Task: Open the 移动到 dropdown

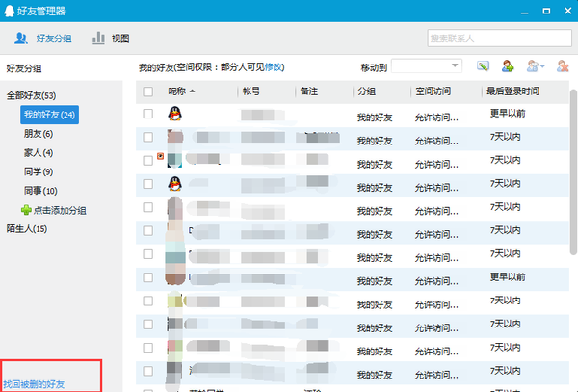Action: click(x=427, y=66)
